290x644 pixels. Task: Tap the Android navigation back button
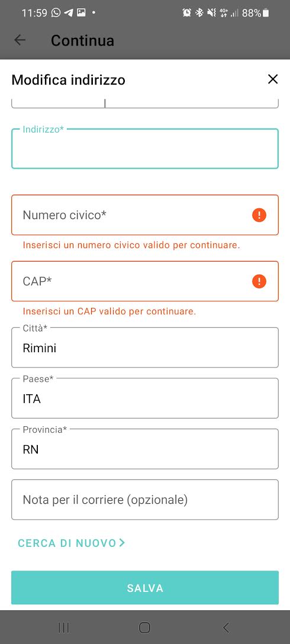[x=225, y=627]
